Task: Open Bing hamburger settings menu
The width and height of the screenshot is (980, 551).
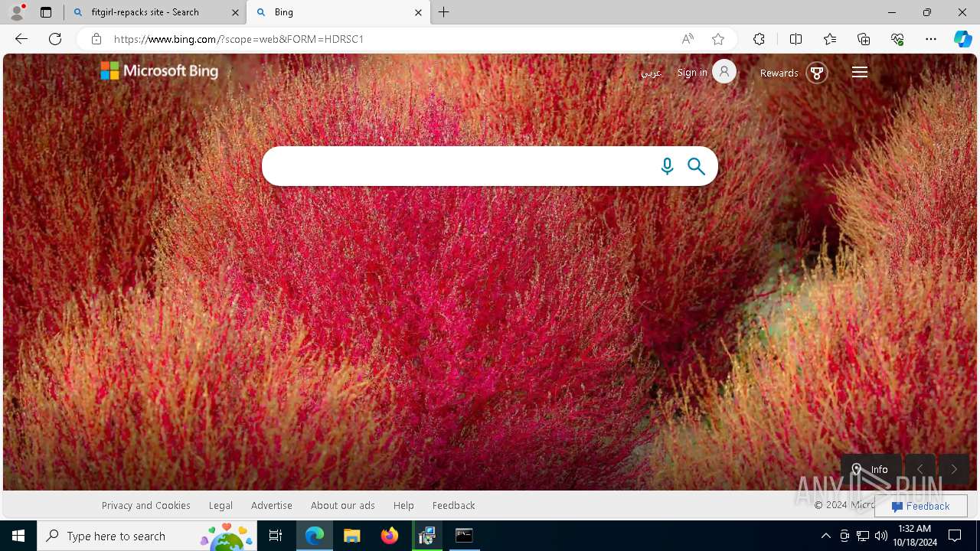Action: point(860,72)
